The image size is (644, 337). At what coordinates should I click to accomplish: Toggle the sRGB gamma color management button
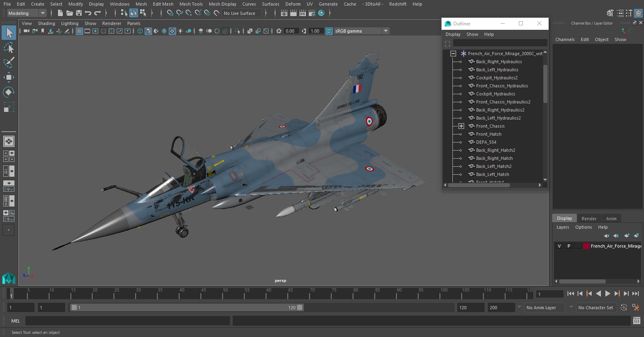click(x=329, y=31)
